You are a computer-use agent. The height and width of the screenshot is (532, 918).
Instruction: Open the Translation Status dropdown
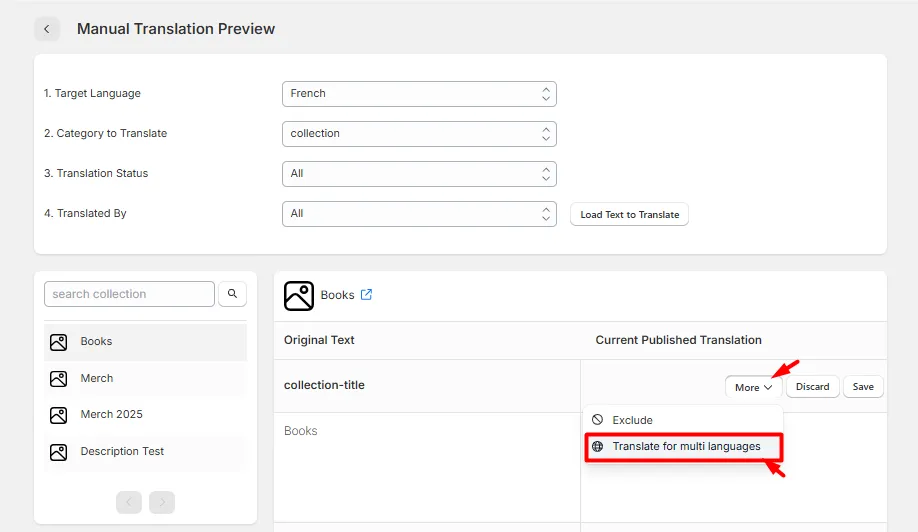point(419,174)
